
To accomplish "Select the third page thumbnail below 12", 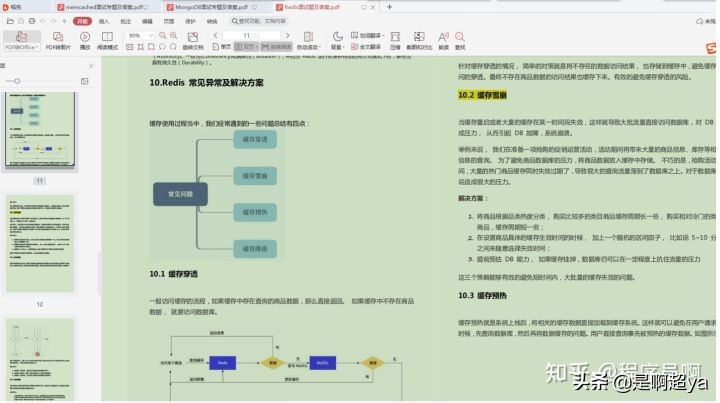I will 40,359.
